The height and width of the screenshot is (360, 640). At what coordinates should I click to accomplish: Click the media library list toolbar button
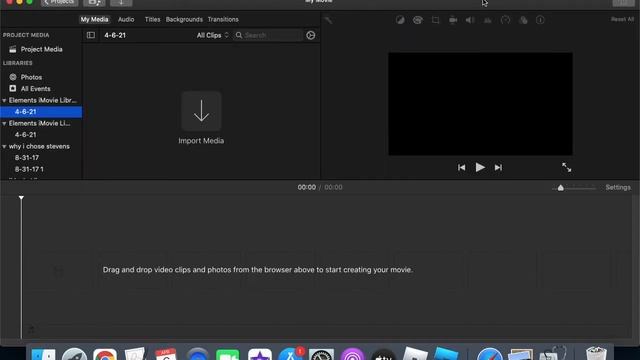[94, 2]
